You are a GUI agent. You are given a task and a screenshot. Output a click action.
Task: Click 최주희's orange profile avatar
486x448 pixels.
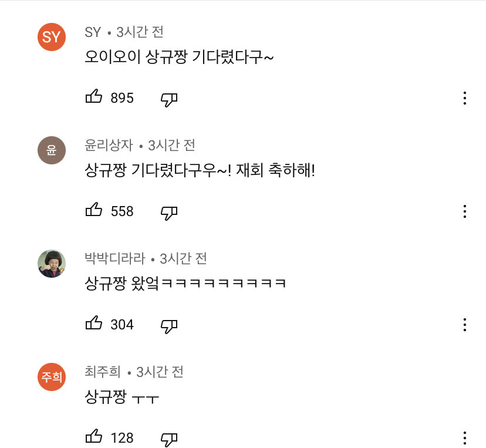click(52, 377)
